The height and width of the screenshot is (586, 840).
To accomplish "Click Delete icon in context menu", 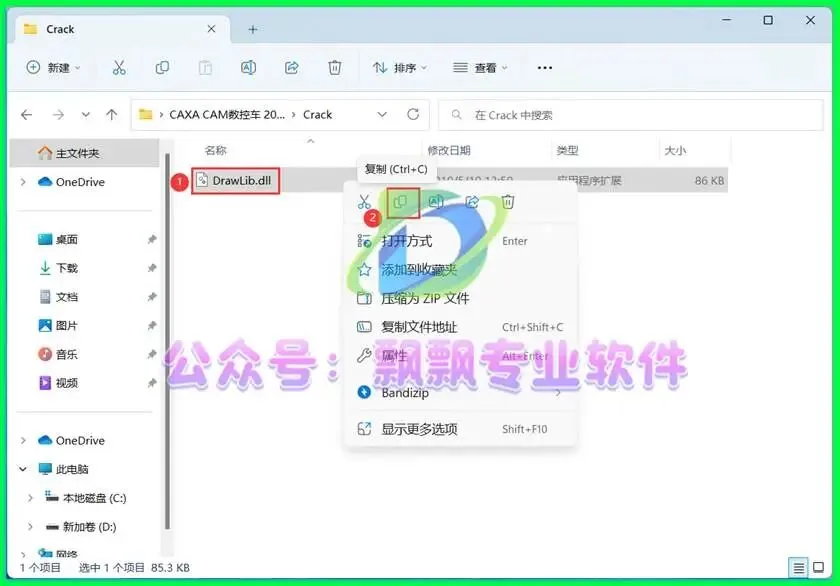I will (508, 202).
